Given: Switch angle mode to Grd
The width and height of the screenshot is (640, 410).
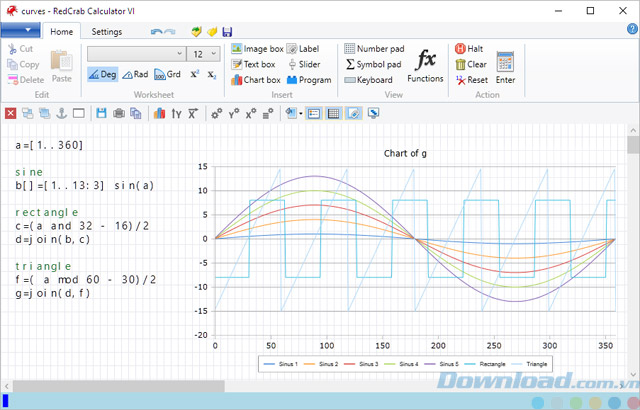Looking at the screenshot, I should click(x=168, y=74).
